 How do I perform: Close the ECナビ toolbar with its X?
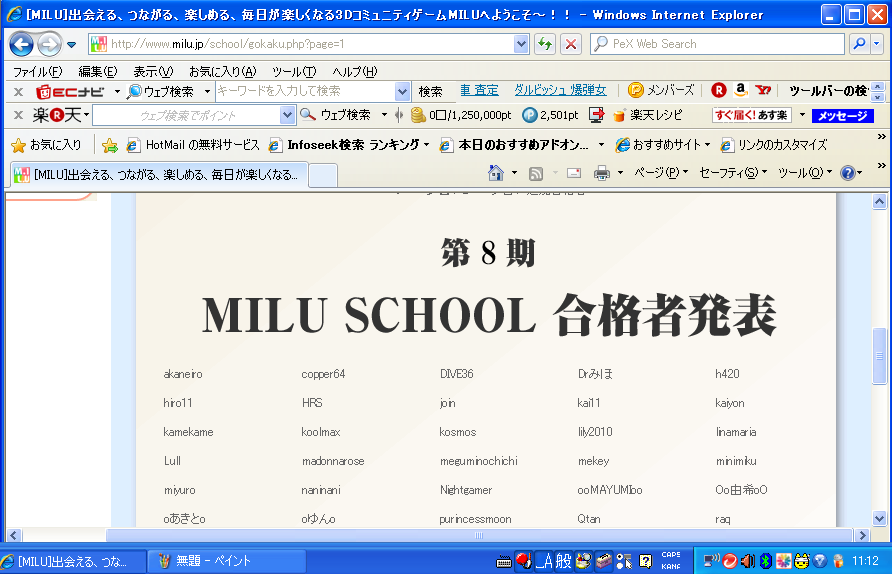17,91
